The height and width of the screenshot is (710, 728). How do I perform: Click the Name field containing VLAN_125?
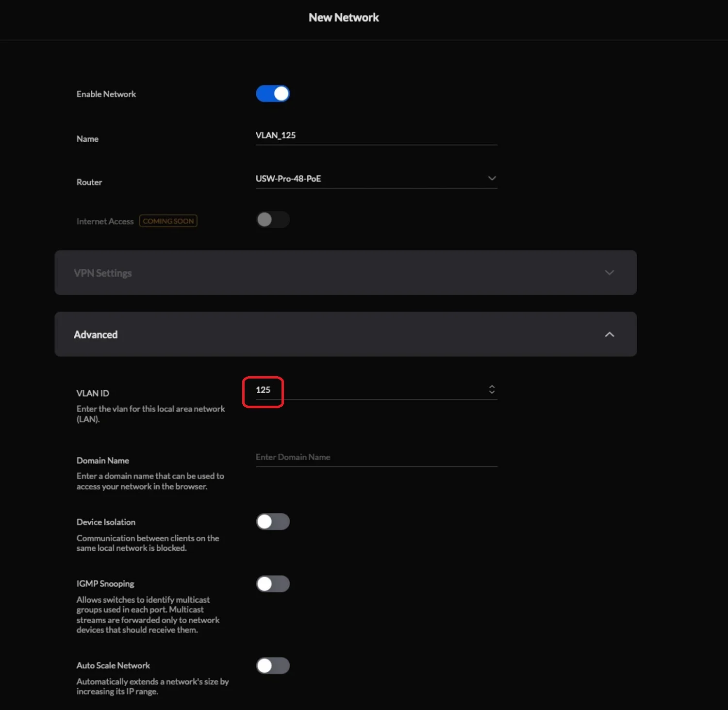376,135
